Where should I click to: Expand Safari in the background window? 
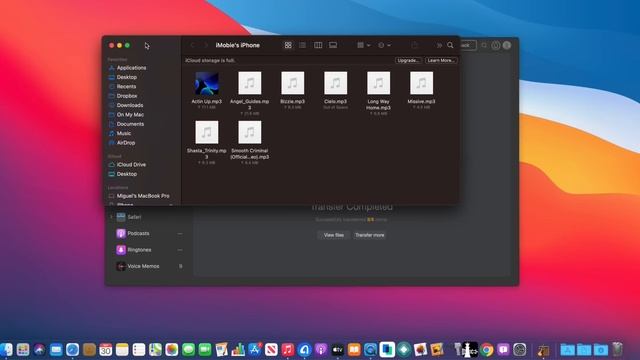click(111, 217)
